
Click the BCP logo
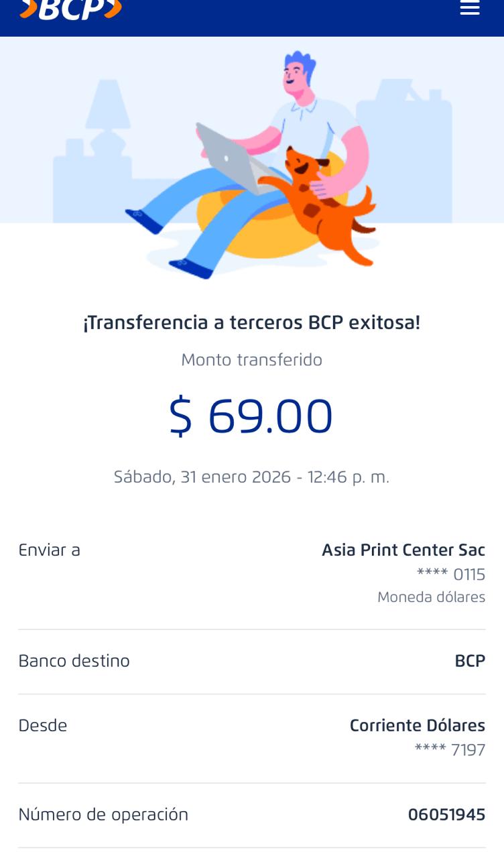click(x=71, y=9)
